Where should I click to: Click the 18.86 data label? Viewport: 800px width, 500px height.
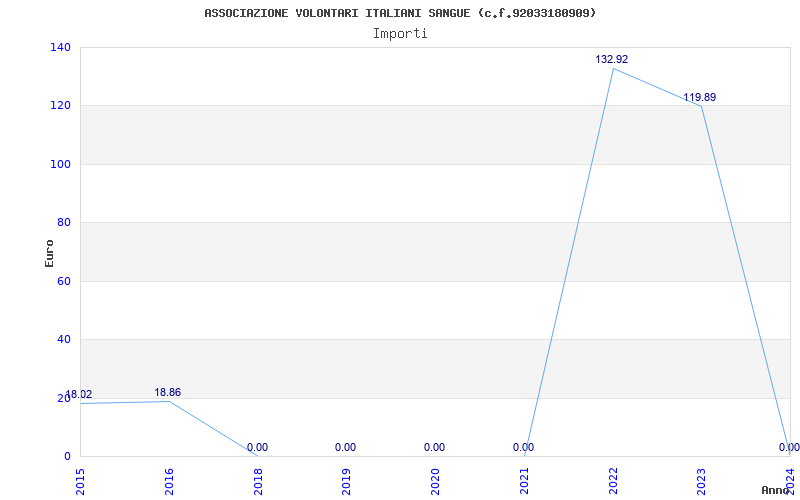[167, 392]
